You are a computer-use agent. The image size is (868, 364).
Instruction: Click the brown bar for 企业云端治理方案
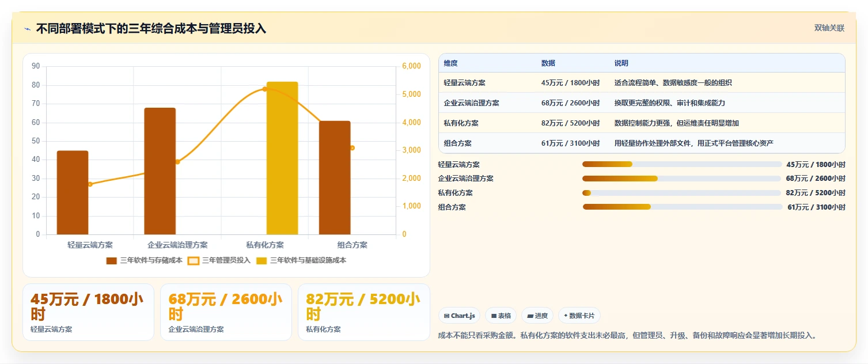click(x=160, y=171)
